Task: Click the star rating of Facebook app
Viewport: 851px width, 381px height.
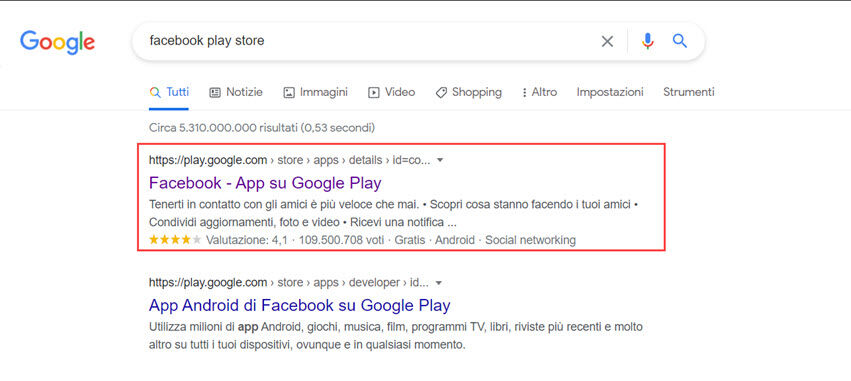Action: tap(175, 240)
